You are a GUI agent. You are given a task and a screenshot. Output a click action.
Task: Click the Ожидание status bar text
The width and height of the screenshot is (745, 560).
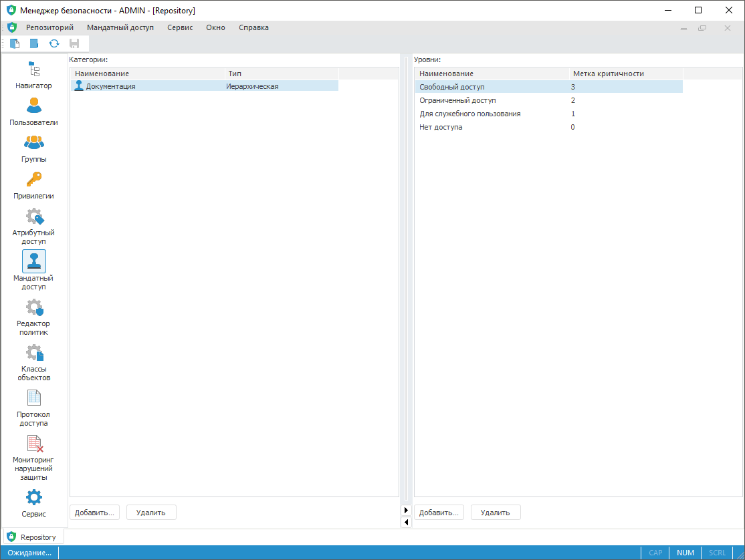coord(29,553)
